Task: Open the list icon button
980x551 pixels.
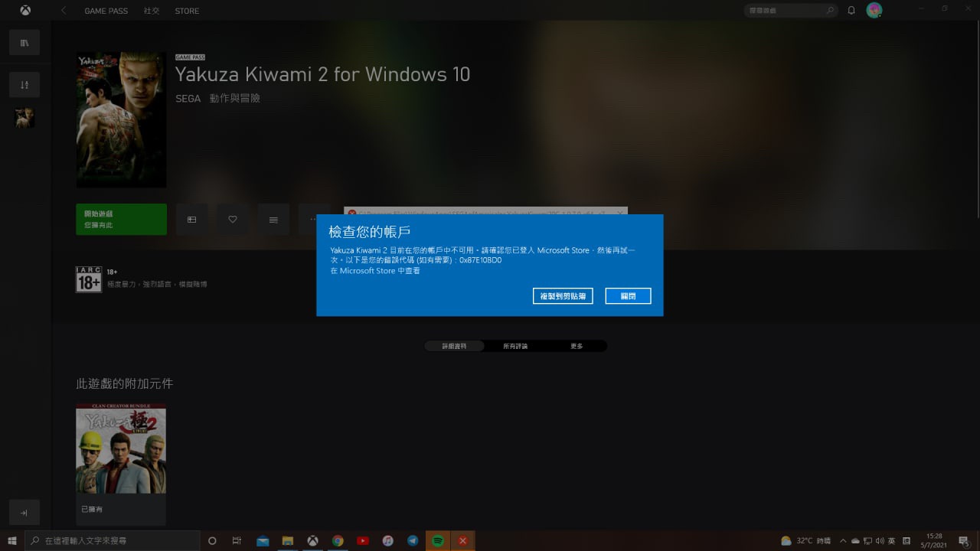Action: pyautogui.click(x=273, y=219)
